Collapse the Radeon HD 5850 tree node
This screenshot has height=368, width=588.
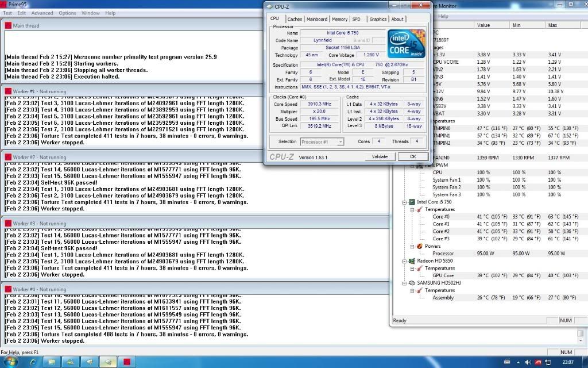click(405, 260)
